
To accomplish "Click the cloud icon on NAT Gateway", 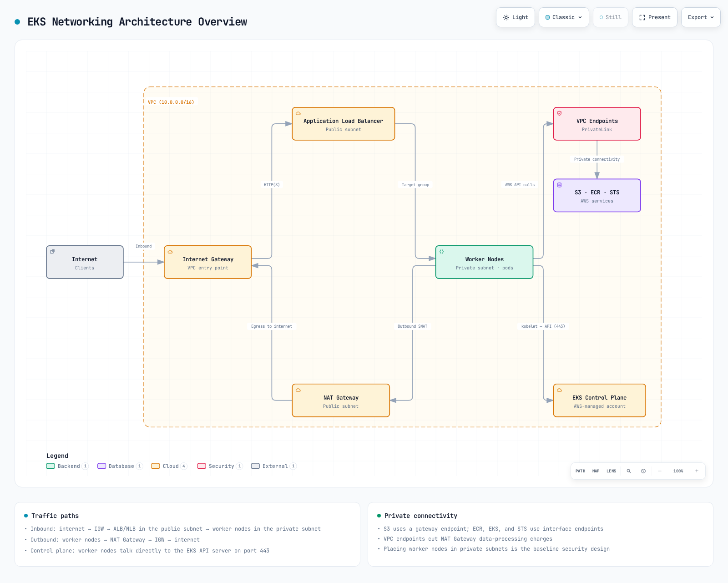I will [x=298, y=390].
